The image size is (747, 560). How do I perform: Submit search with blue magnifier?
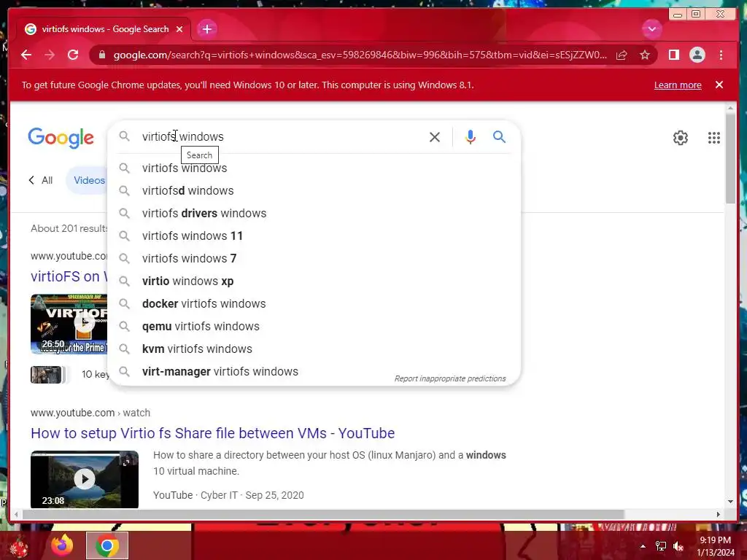click(x=499, y=137)
